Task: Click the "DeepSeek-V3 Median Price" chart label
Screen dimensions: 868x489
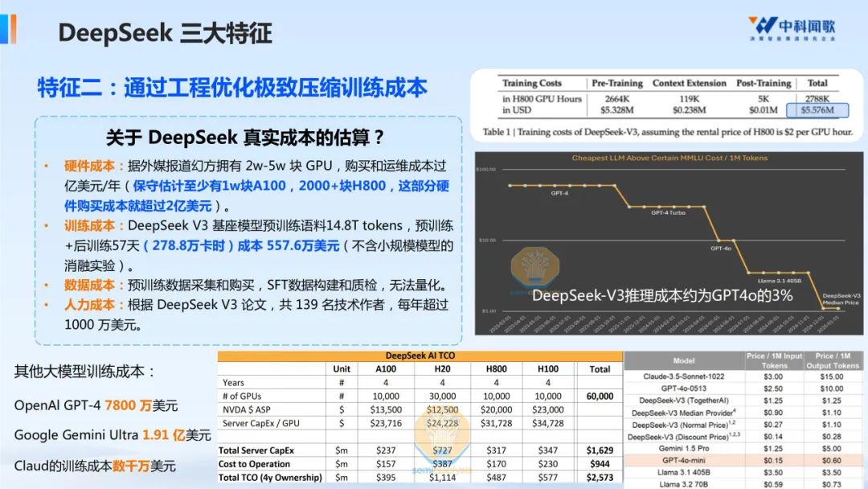Action: [x=841, y=299]
